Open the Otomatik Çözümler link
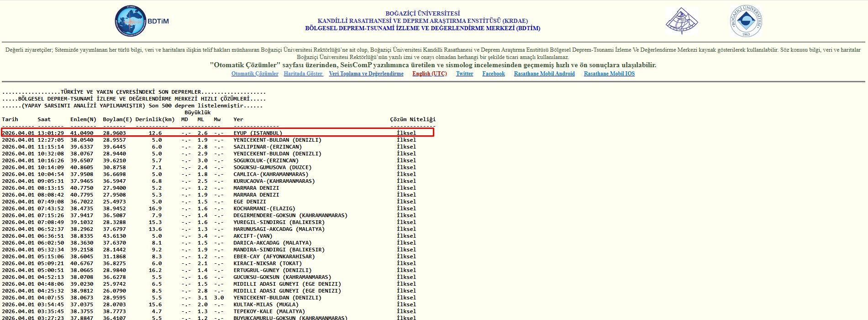This screenshot has height=320, width=868. (x=255, y=74)
